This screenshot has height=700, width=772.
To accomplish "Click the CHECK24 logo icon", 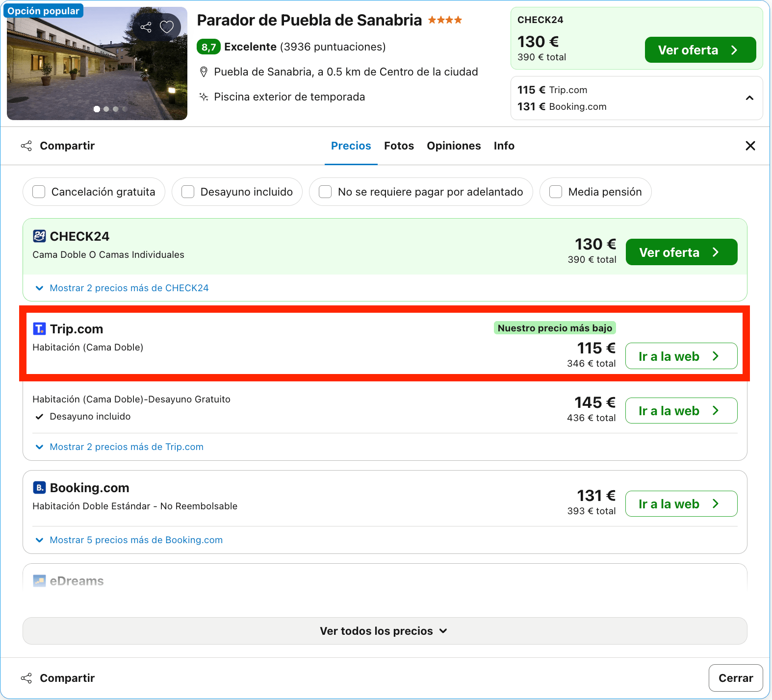I will pyautogui.click(x=39, y=236).
